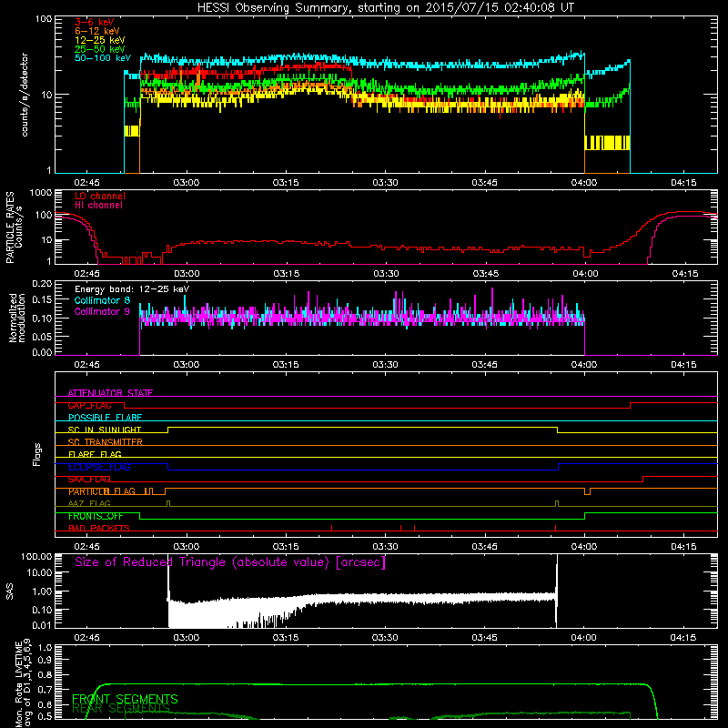Choose the cyan 50-100 keV legend entry
Image resolution: width=728 pixels, height=728 pixels.
(x=102, y=58)
